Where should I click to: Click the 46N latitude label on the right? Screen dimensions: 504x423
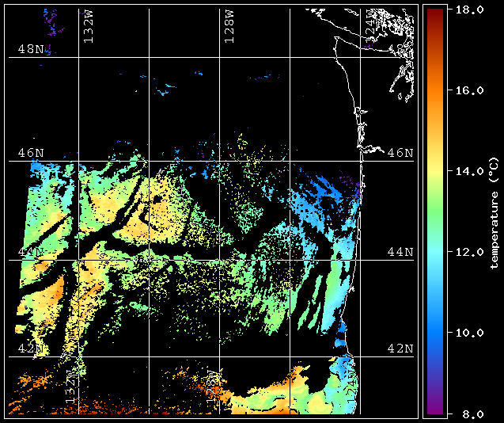[400, 151]
